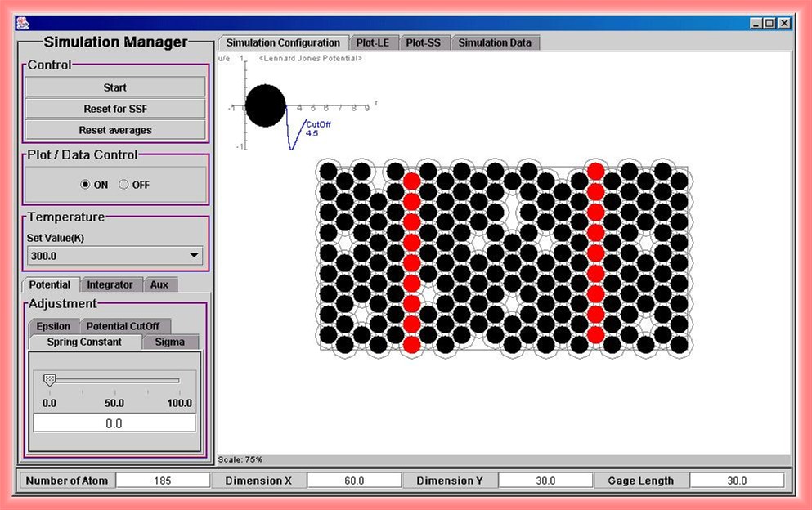The image size is (812, 510).
Task: Maximize the simulation window
Action: click(769, 24)
